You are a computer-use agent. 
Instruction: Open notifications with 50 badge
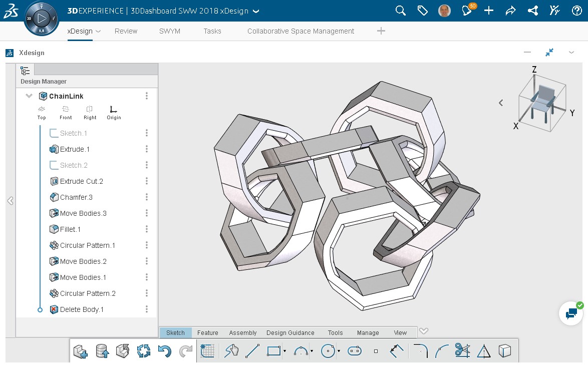point(468,10)
